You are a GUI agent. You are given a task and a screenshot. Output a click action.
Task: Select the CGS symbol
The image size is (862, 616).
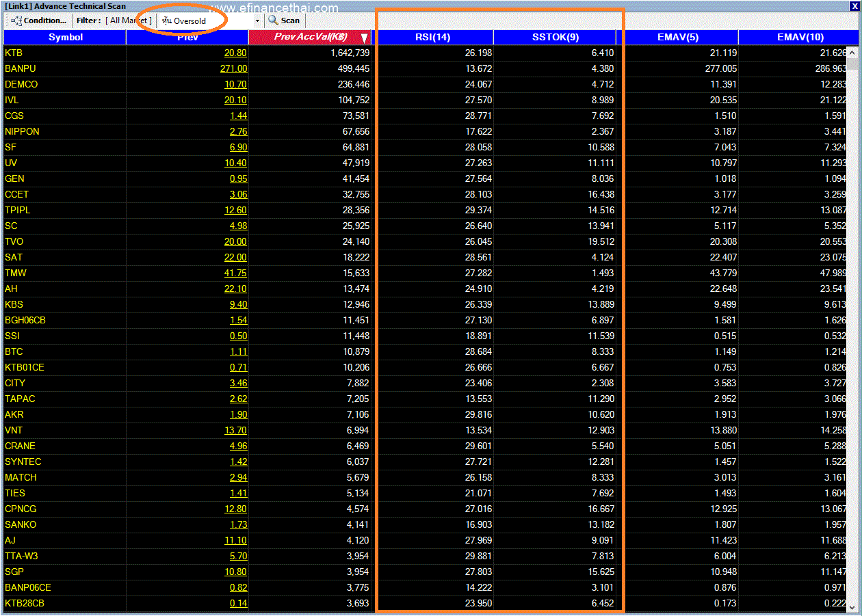[x=14, y=116]
